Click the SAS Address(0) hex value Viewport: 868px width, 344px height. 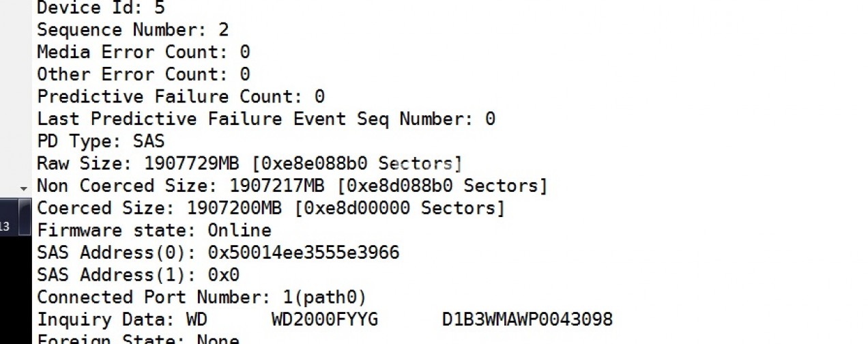pos(303,253)
